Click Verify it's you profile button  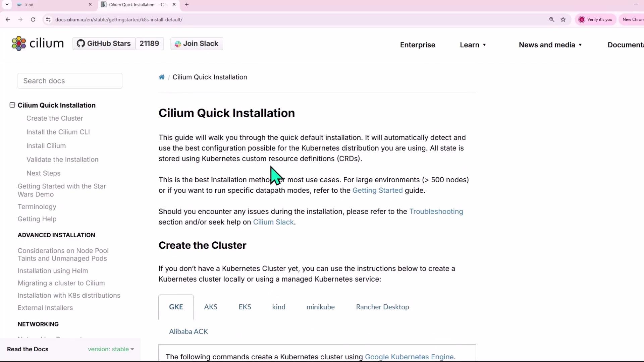(596, 19)
